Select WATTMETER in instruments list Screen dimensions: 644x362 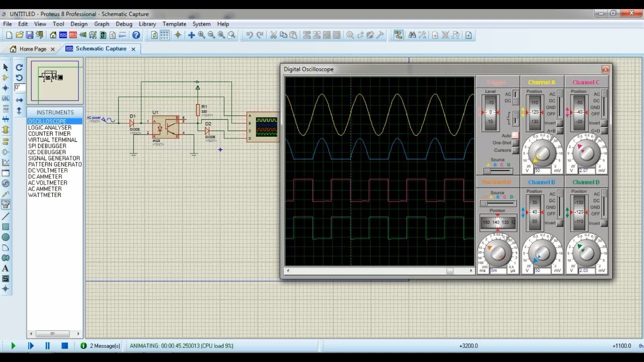pos(45,195)
